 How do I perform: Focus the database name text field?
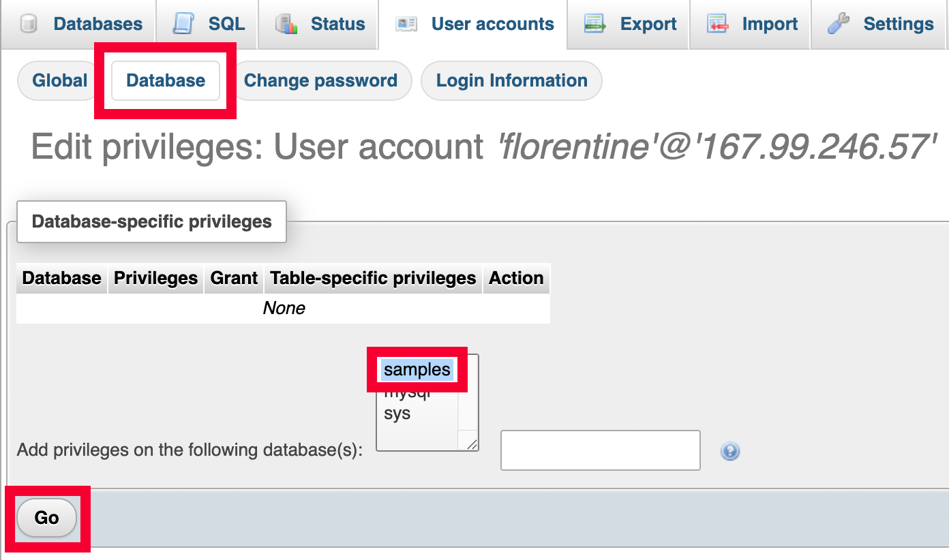pos(600,450)
